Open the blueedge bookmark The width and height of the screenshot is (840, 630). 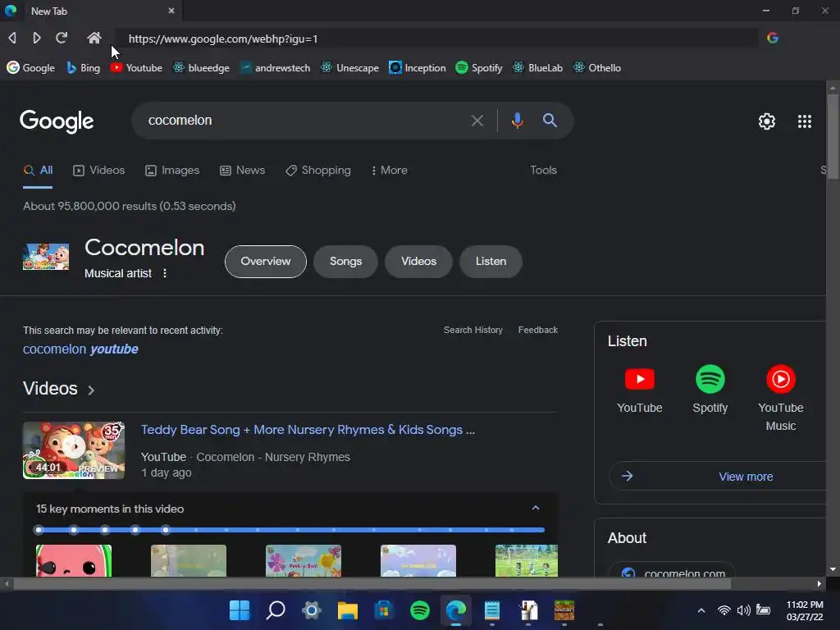(x=201, y=68)
